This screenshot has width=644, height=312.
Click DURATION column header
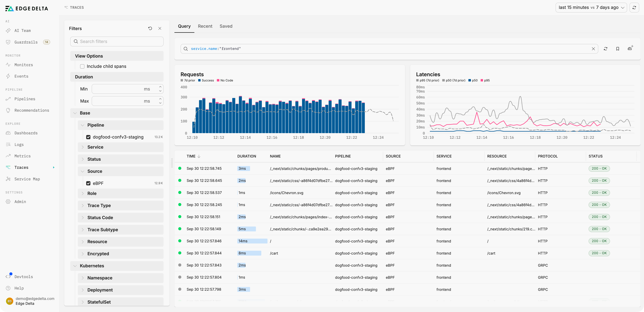click(247, 156)
